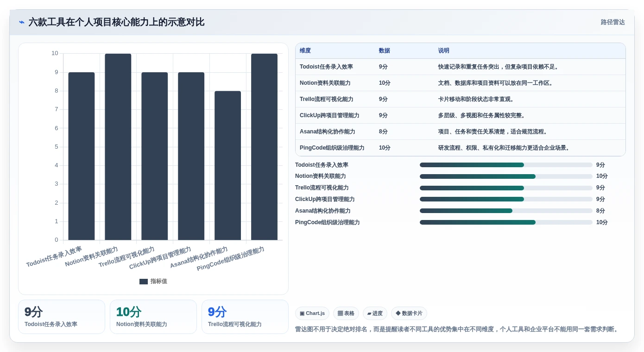Click the blue icon beside the title
Viewport: 644px width, 352px height.
(22, 22)
